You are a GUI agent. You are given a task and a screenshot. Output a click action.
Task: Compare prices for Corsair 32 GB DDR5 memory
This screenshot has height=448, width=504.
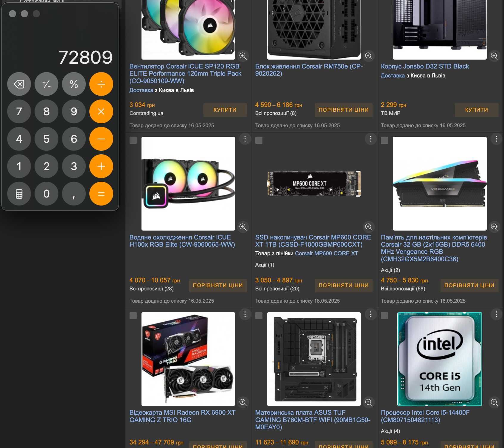(x=469, y=285)
